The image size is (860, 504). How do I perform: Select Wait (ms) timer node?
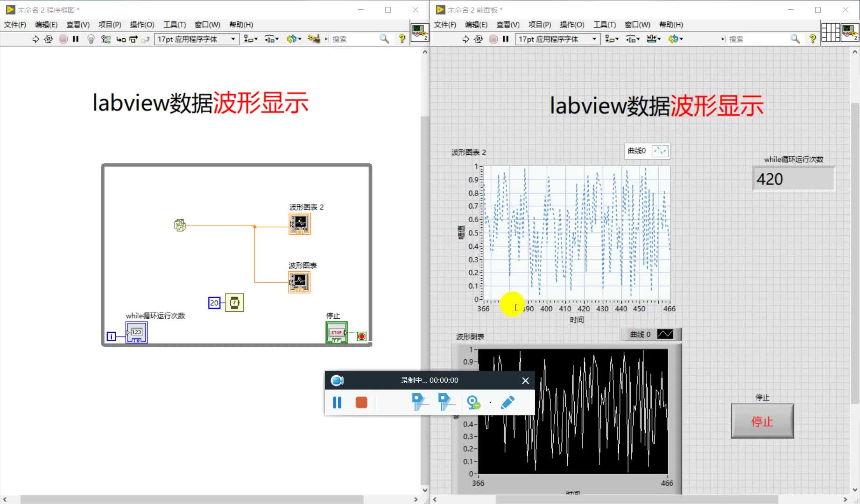[234, 303]
